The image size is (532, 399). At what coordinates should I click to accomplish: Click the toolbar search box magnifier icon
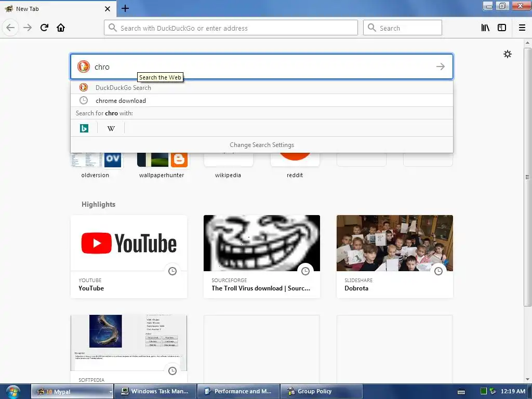click(x=372, y=28)
